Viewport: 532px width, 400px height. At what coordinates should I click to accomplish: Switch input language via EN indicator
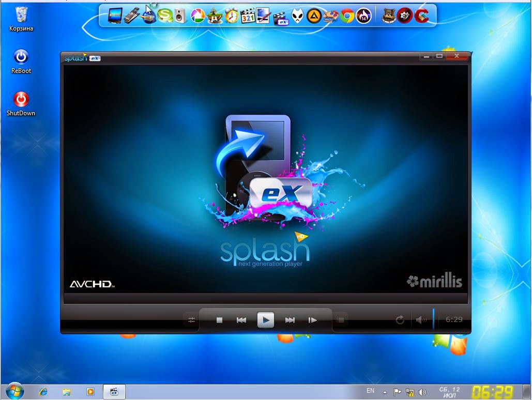point(371,391)
